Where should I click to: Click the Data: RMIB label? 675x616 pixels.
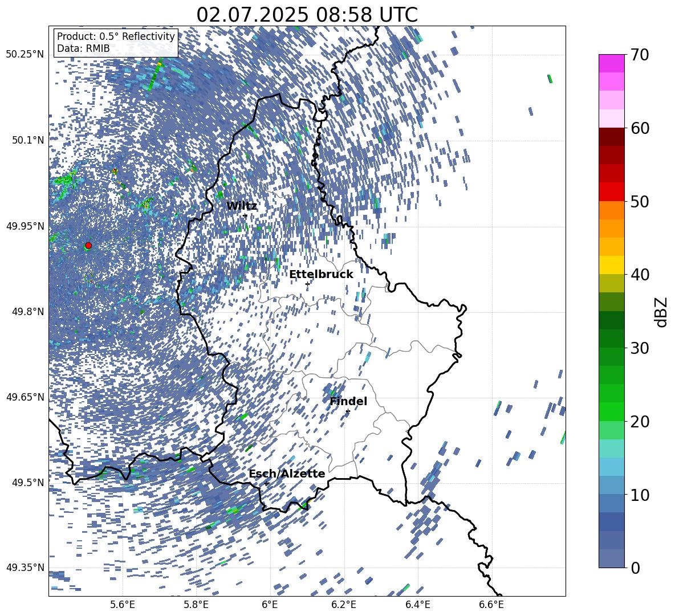pyautogui.click(x=83, y=48)
